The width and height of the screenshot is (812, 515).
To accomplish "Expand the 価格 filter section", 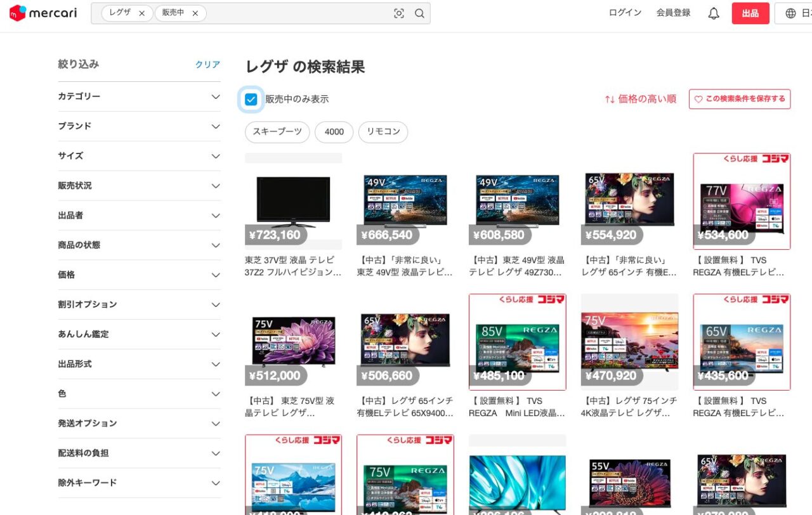I will coord(216,275).
